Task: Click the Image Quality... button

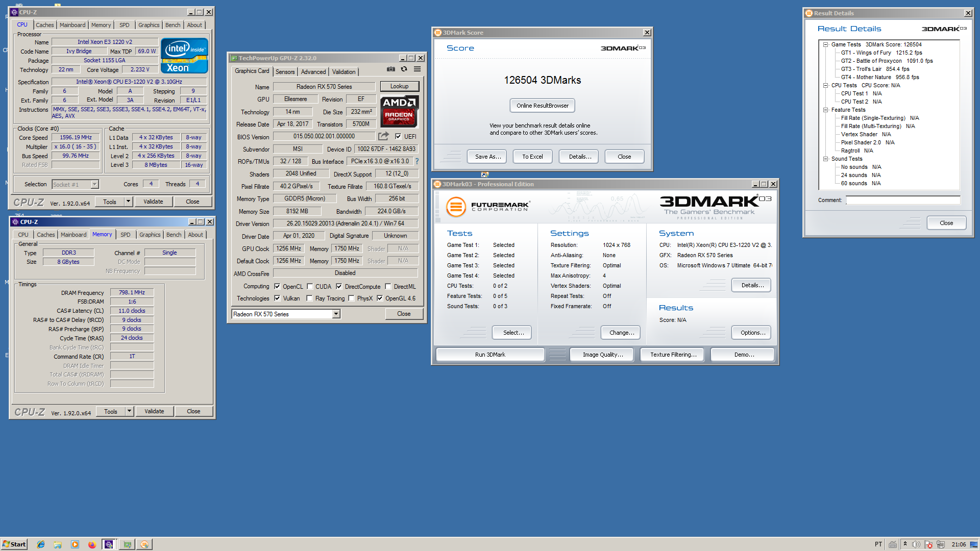Action: click(x=603, y=355)
